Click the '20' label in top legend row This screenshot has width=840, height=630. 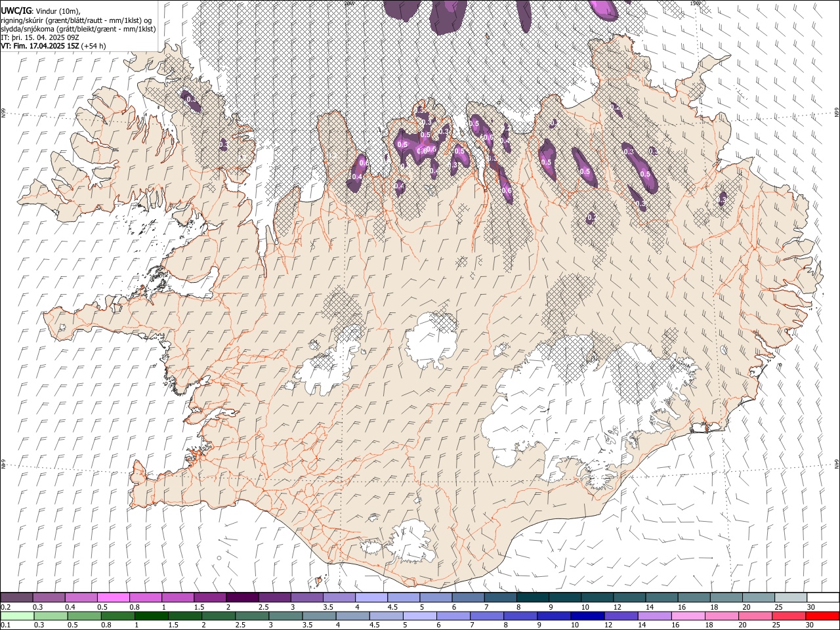[746, 607]
